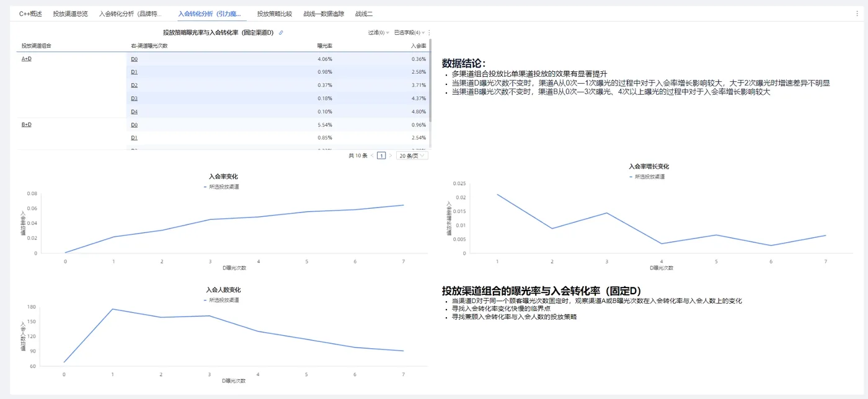Click the 曝光率 column header
The height and width of the screenshot is (399, 868).
coord(325,46)
